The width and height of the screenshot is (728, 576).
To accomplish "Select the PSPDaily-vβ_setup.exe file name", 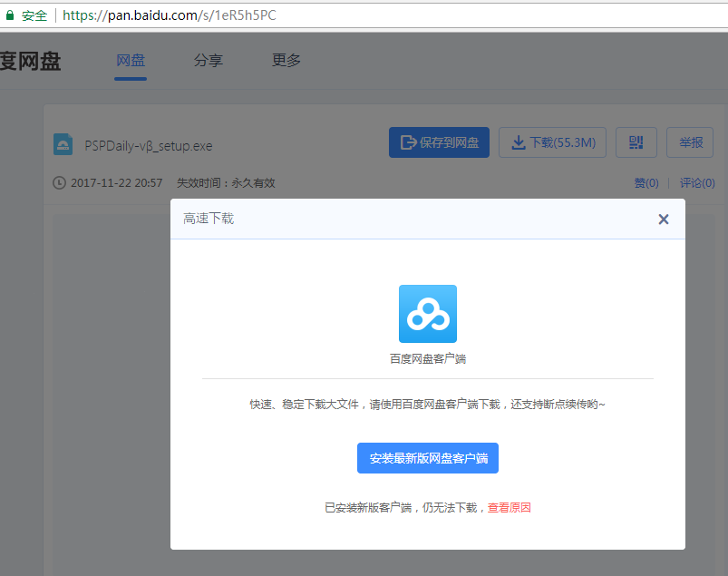I will 149,146.
